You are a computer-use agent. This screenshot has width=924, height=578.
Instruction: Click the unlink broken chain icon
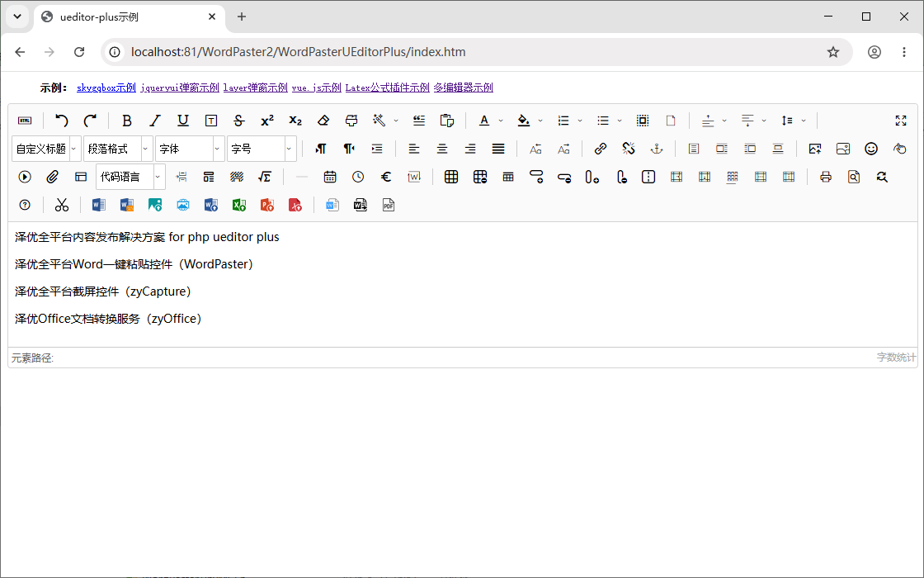click(x=628, y=149)
